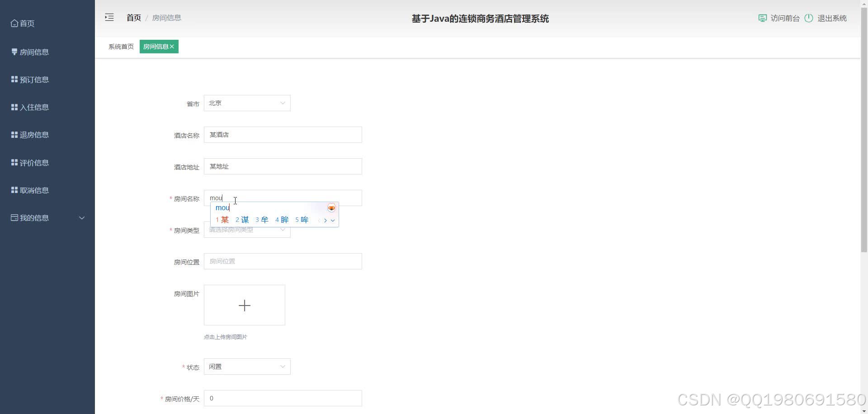
Task: Open the 省市 dropdown showing 北京
Action: tap(247, 103)
